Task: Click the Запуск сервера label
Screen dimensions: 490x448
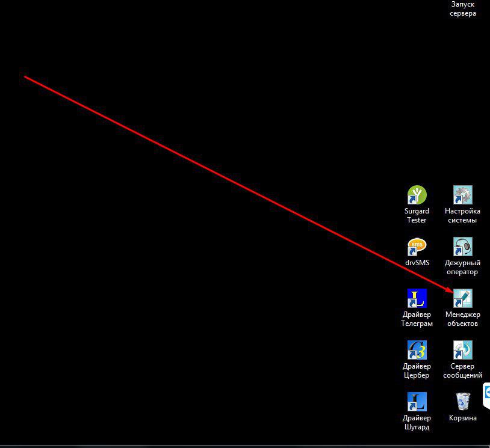Action: click(x=463, y=9)
